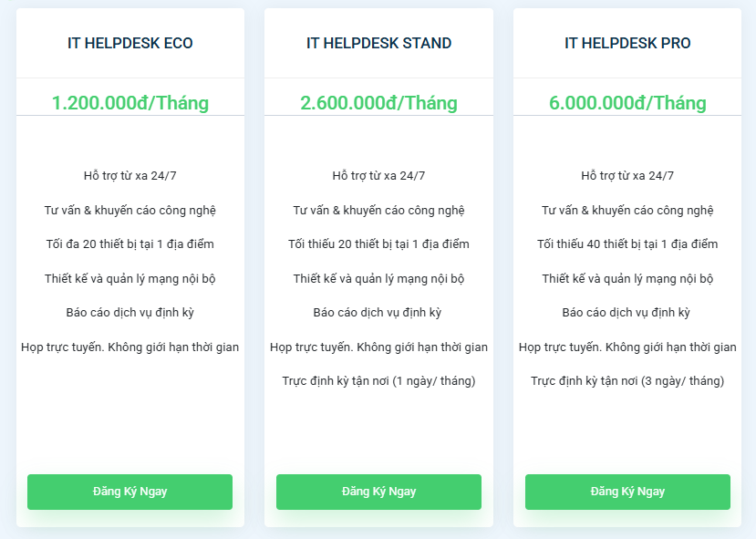Click Hỗ trợ từ xa 24/7 in the PRO plan
Screen dimensions: 756x539
[627, 175]
